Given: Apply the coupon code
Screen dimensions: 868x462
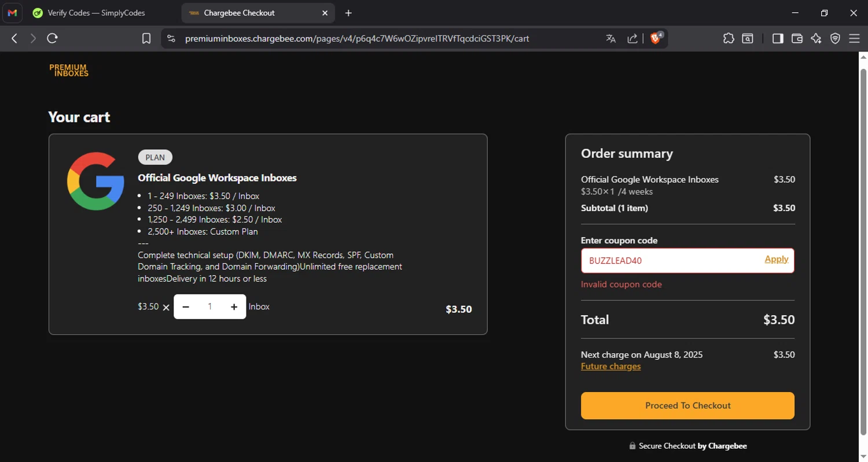Looking at the screenshot, I should 777,259.
